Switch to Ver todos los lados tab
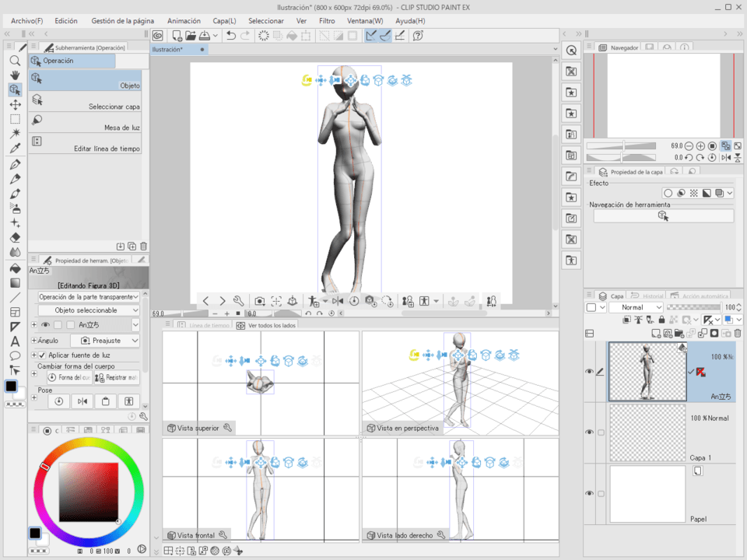 click(x=266, y=325)
